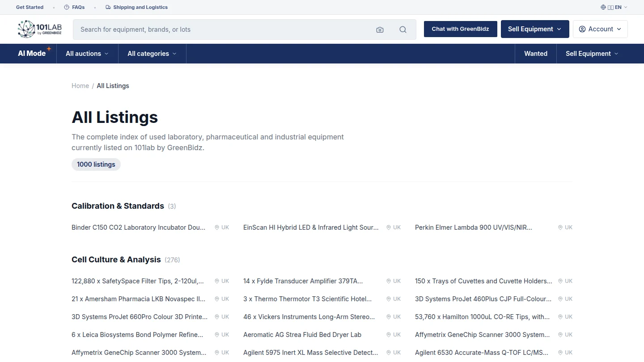Image resolution: width=644 pixels, height=362 pixels.
Task: Click location pin beside Perkin Elmer Lambda 900
Action: point(560,227)
